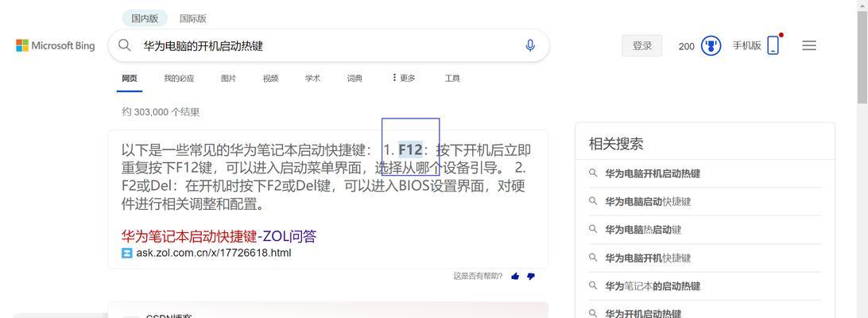Image resolution: width=868 pixels, height=318 pixels.
Task: Click the 这是否有帮助? feedback text
Action: point(478,276)
